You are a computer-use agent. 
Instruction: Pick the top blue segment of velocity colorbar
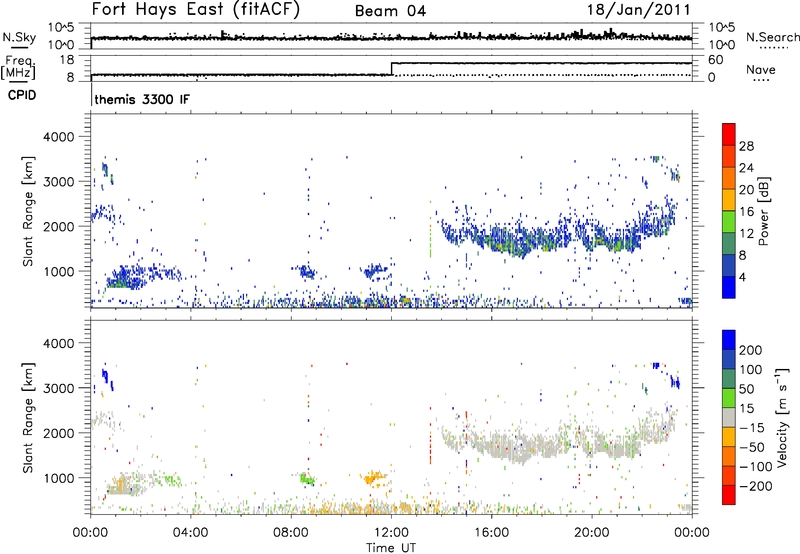[729, 340]
